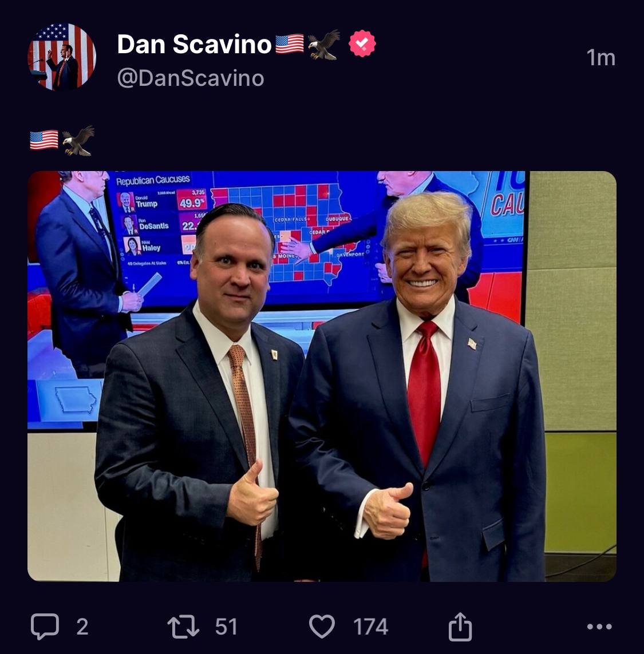Repost using the retweet arrows icon

183,627
